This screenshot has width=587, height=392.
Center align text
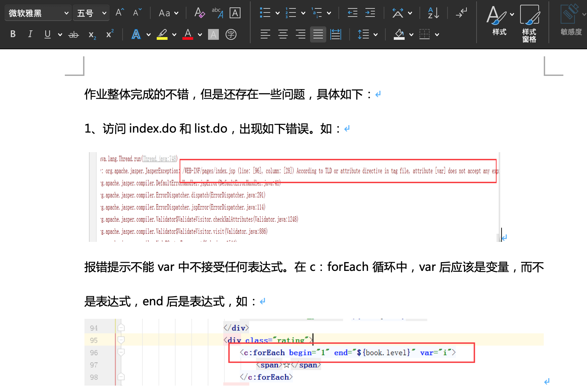click(x=283, y=34)
